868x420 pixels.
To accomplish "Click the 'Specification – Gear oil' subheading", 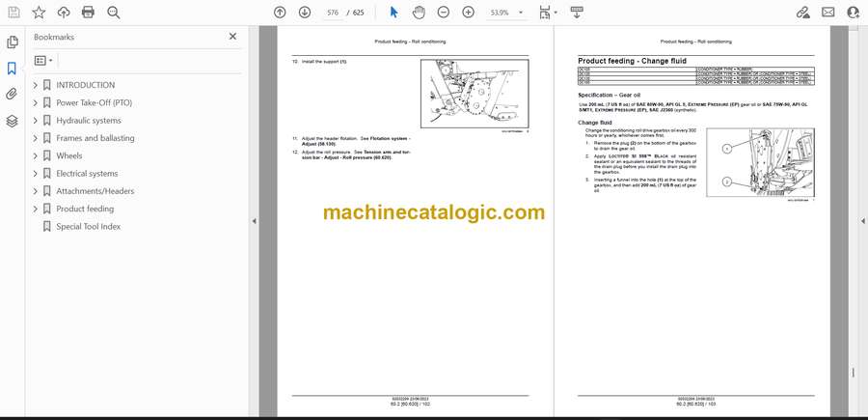I will tap(609, 96).
